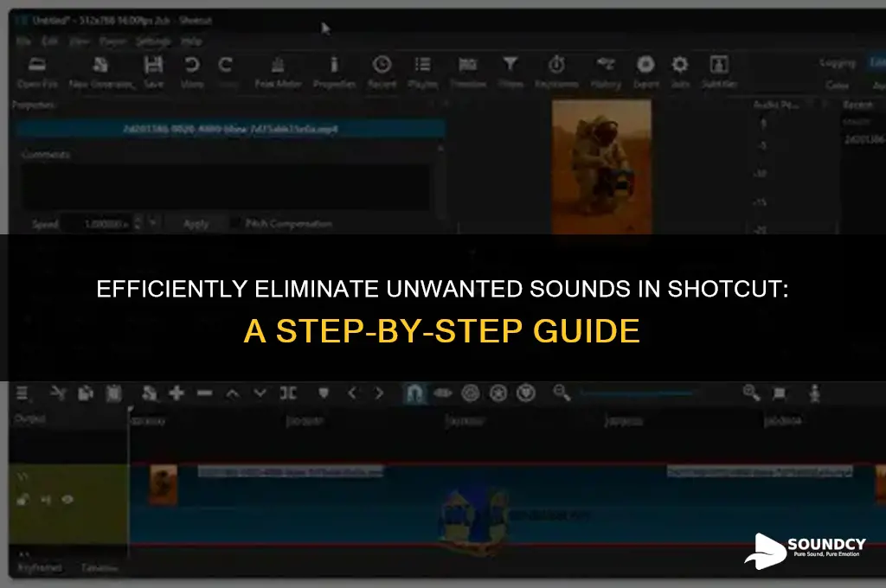Click the Open File toolbar icon
886x588 pixels.
[x=37, y=64]
